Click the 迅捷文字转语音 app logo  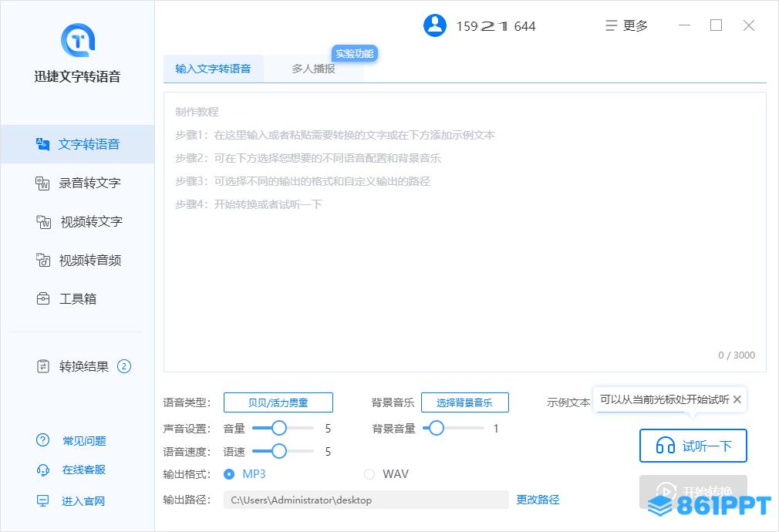pos(77,40)
